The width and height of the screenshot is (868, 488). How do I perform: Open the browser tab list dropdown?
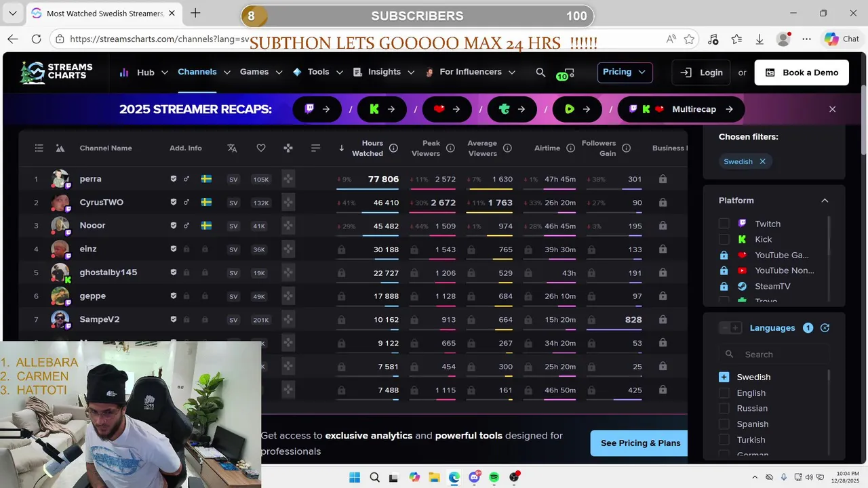(13, 13)
